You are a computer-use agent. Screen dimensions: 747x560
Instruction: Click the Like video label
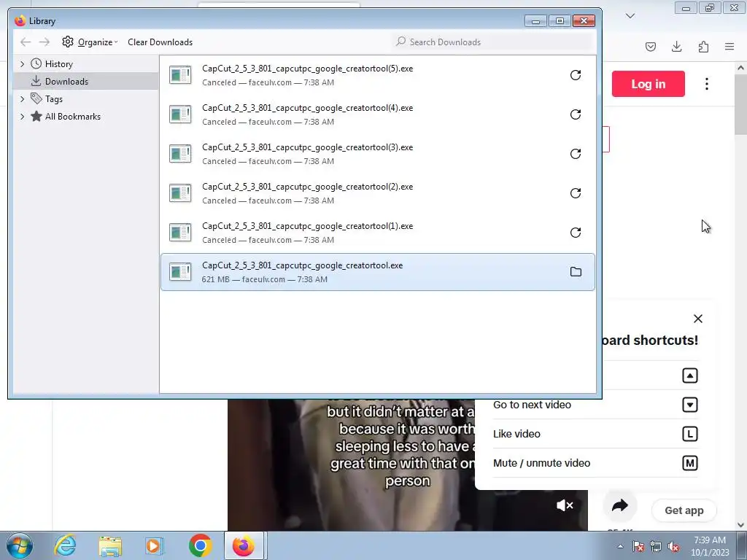click(517, 434)
